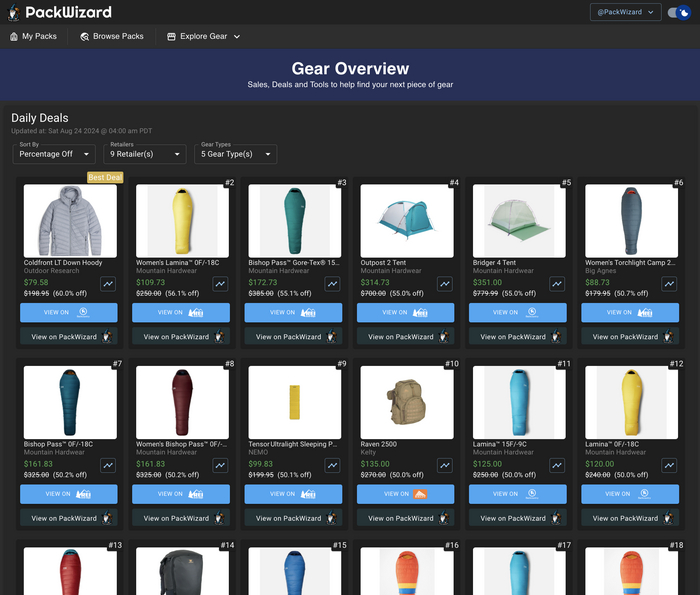Show price chart for Lamina 15F/-9C

pyautogui.click(x=557, y=466)
